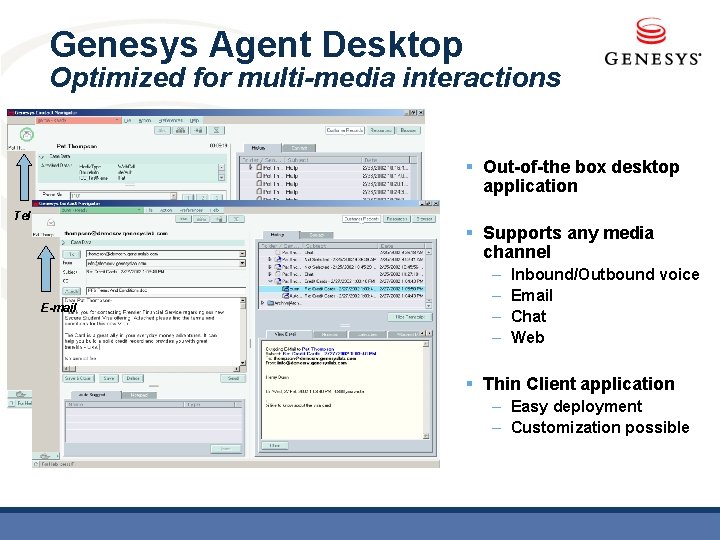Open Help menu in back telephony window
The image size is (720, 540).
coord(195,120)
